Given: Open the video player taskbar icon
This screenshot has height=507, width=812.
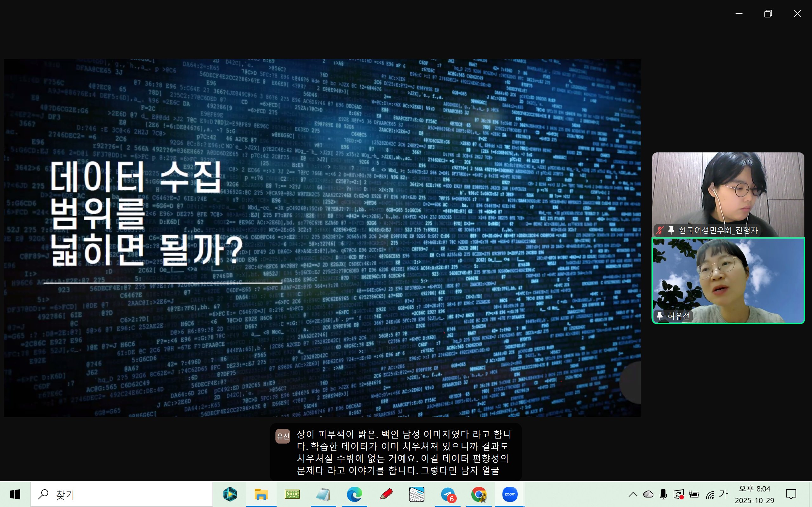Looking at the screenshot, I should [x=230, y=494].
